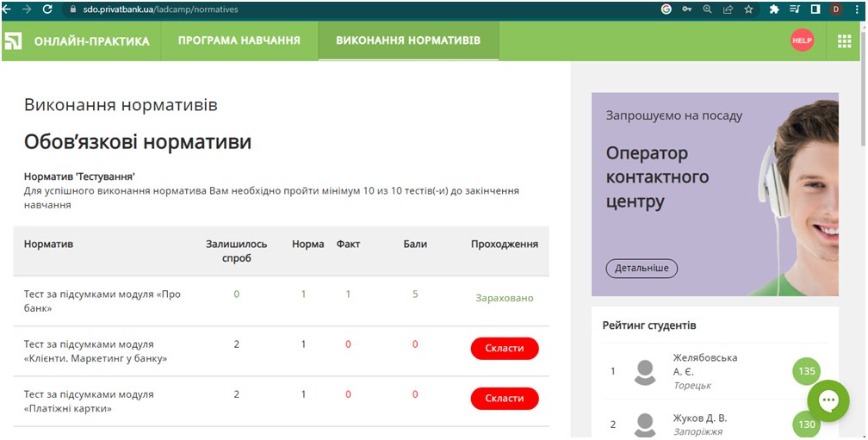Image resolution: width=868 pixels, height=440 pixels.
Task: Click the avatar of Желябовська А. Є.
Action: click(645, 372)
